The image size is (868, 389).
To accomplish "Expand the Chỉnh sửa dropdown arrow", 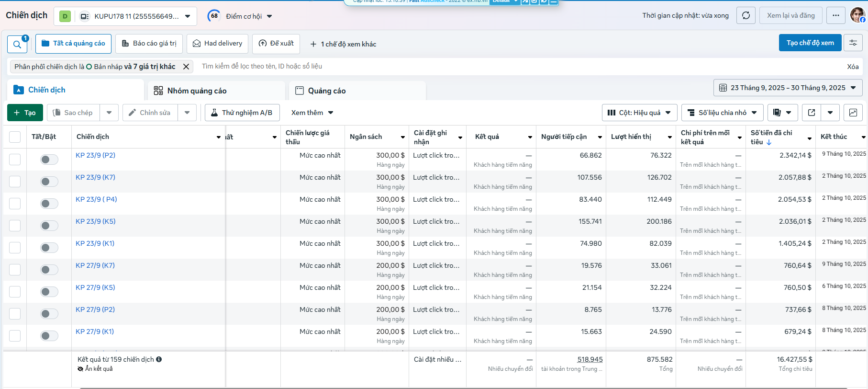I will [187, 113].
